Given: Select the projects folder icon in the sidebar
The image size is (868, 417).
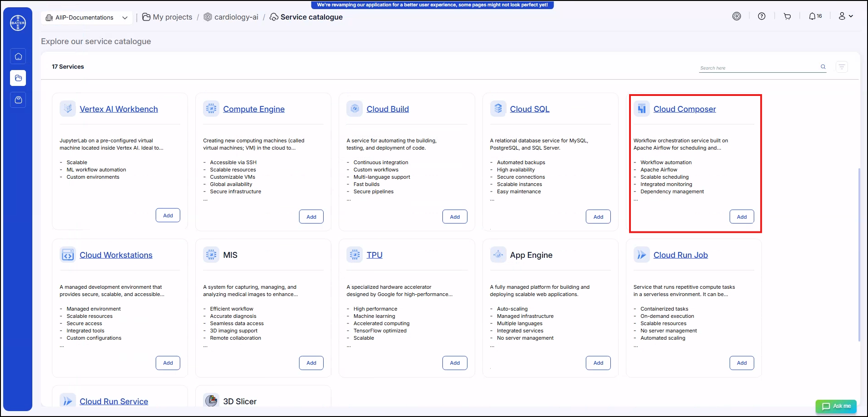Looking at the screenshot, I should [18, 78].
